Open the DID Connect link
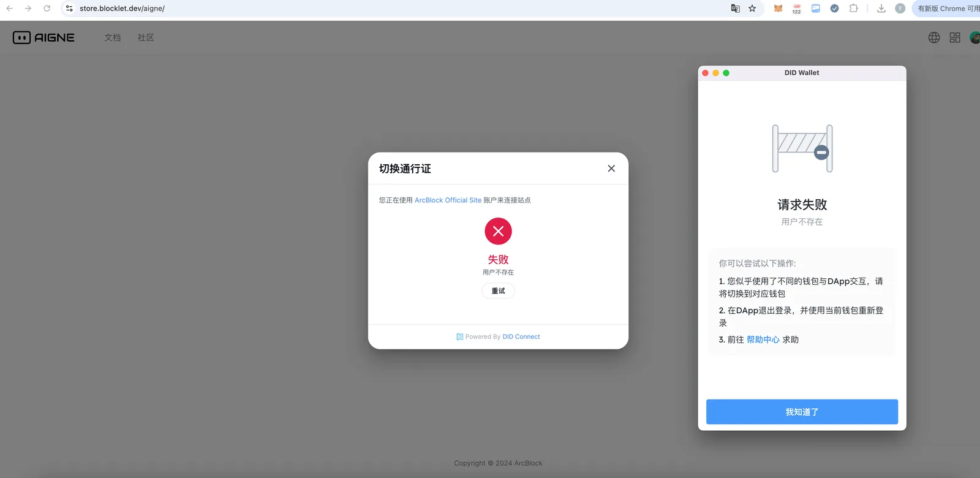This screenshot has width=980, height=478. click(x=521, y=336)
